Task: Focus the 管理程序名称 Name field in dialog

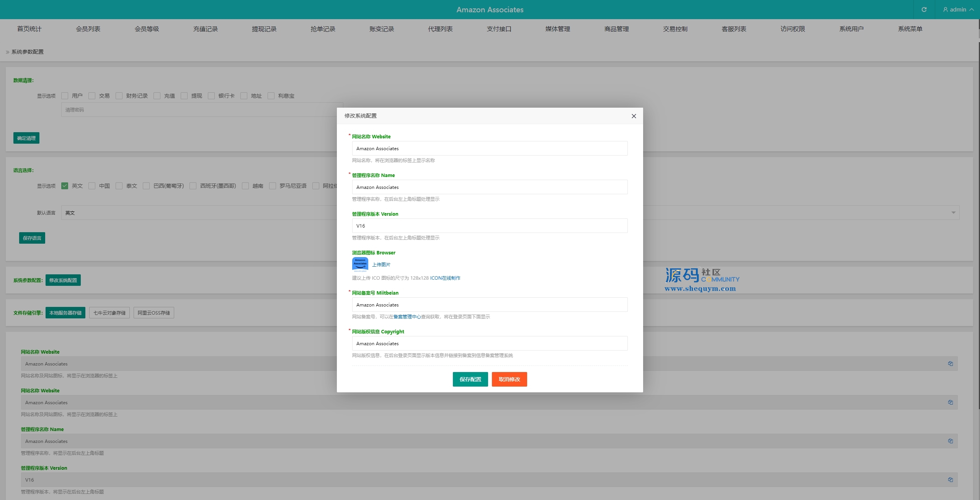Action: 490,187
